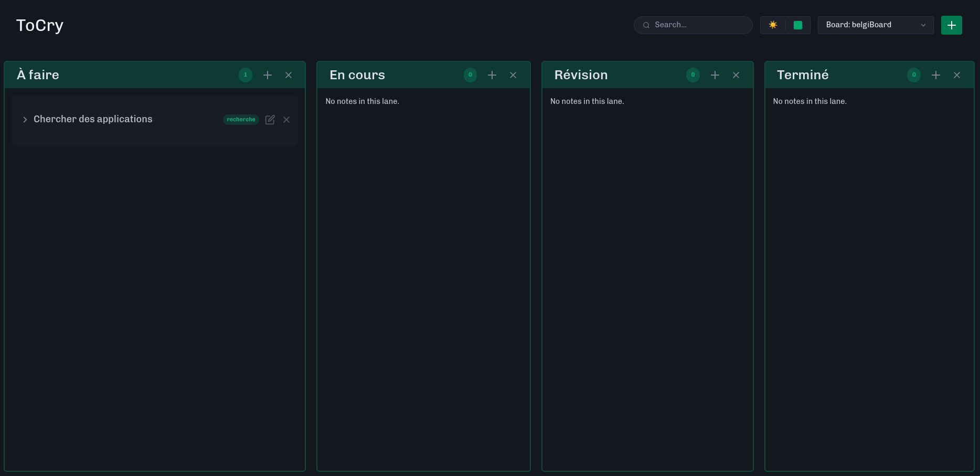This screenshot has height=476, width=980.
Task: Click the Révision lane title
Action: tap(581, 75)
